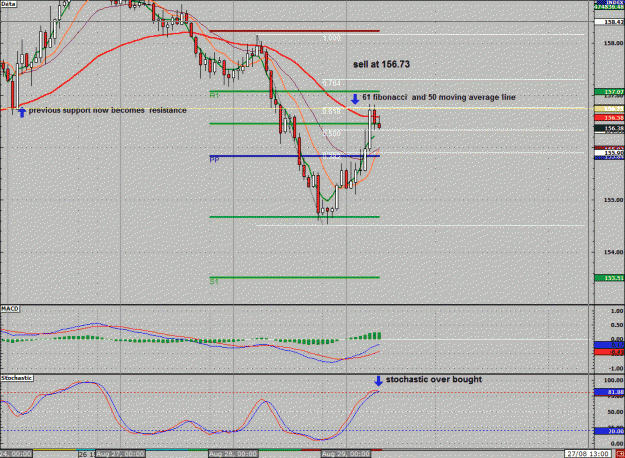Click the 'stochastic over bought' annotation
The height and width of the screenshot is (458, 625).
pos(434,379)
